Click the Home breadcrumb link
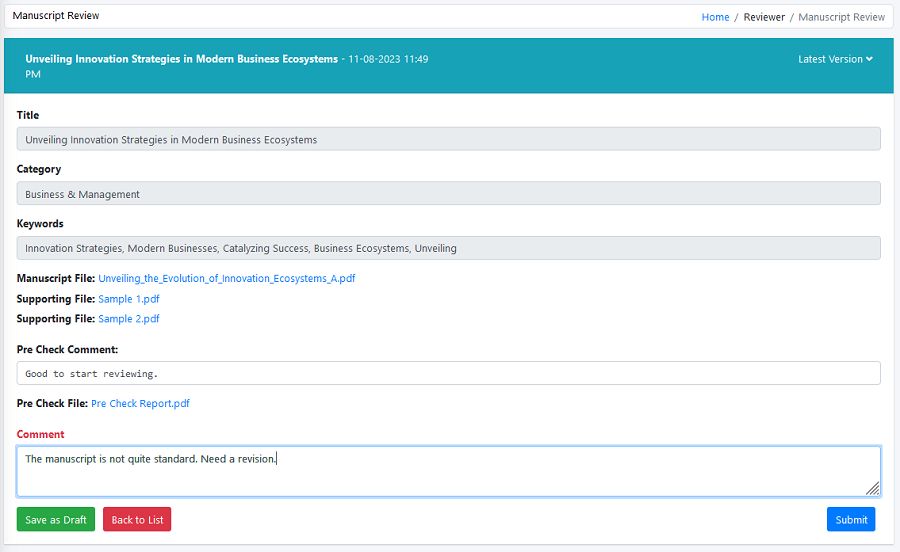The width and height of the screenshot is (900, 552). [x=715, y=17]
